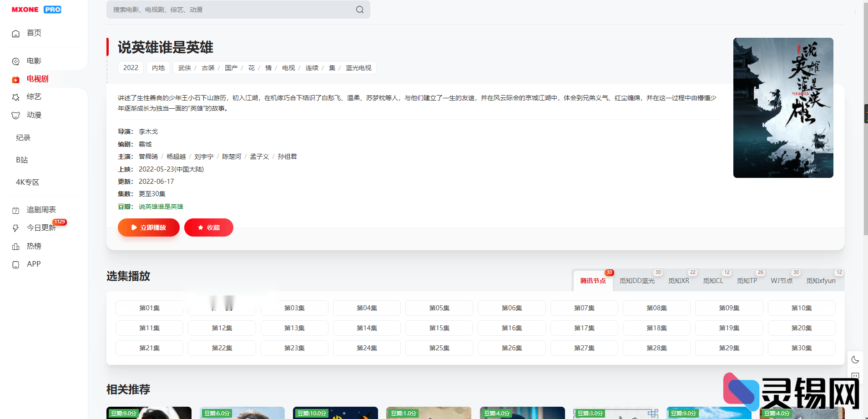
Task: Toggle the 收藏 favorite button
Action: (209, 227)
